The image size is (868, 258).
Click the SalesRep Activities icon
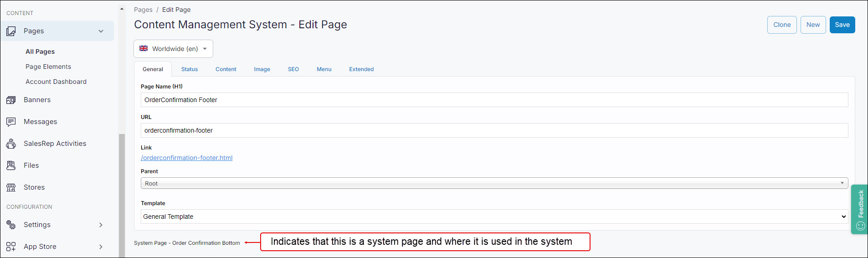pos(11,144)
